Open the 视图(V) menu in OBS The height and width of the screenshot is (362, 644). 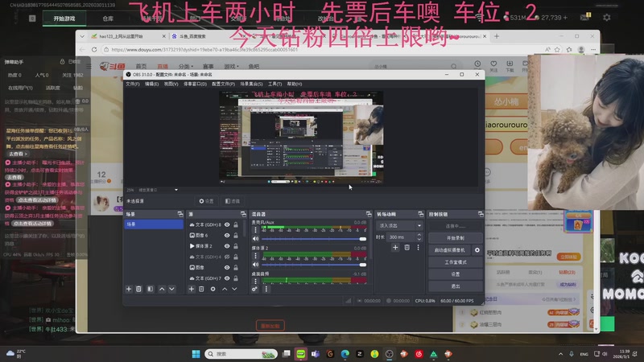tap(171, 84)
